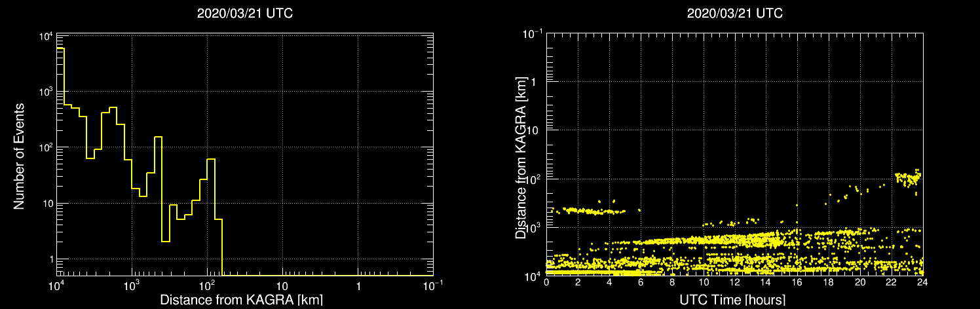Screen dimensions: 980x309
Task: Click the 10^3 tick on scatter plot's distance axis
Action: pos(534,227)
